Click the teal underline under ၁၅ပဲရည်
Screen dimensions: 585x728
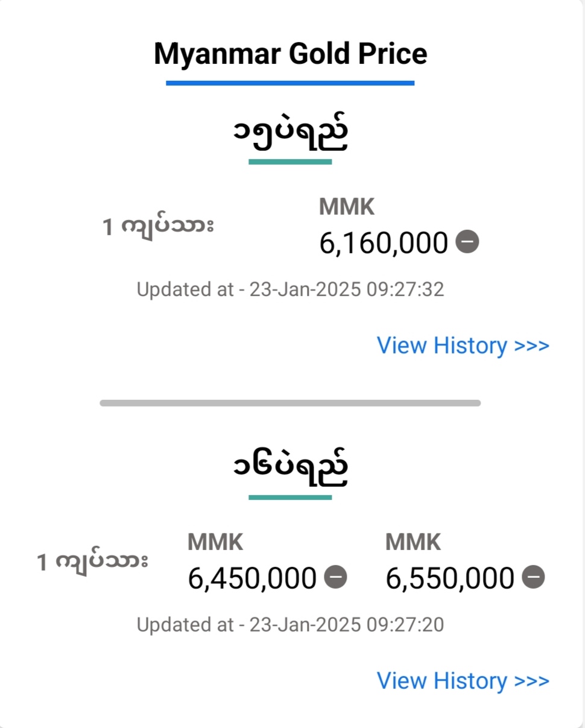pyautogui.click(x=290, y=162)
